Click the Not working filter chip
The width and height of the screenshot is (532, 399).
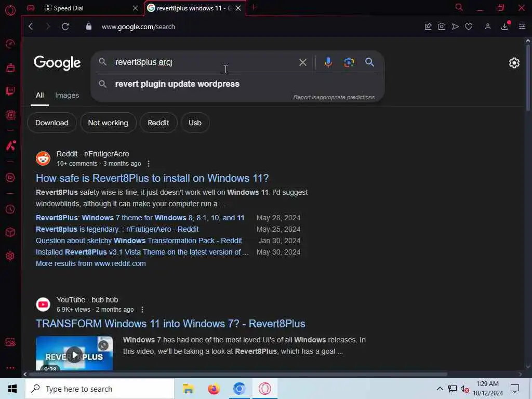[108, 123]
